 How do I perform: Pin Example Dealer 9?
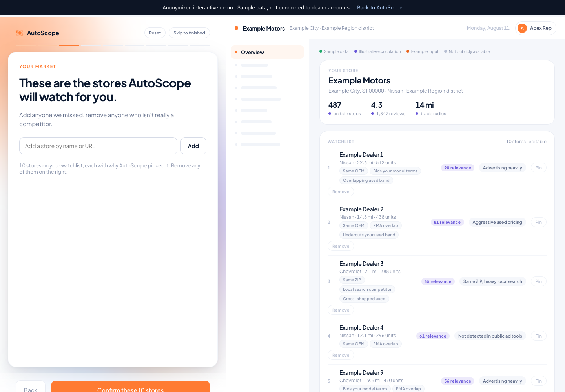click(538, 381)
